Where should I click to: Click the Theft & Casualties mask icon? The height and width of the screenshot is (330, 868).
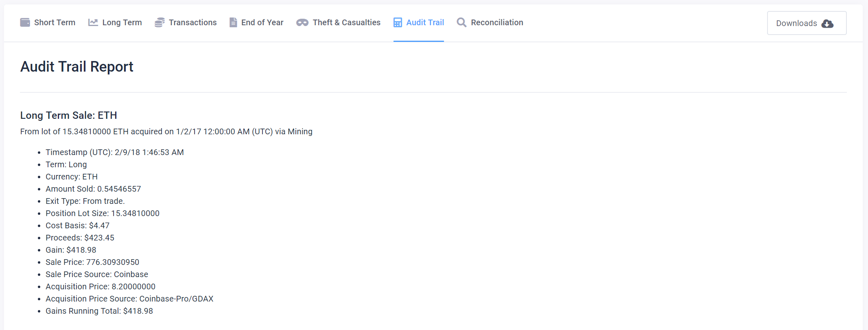pyautogui.click(x=302, y=23)
